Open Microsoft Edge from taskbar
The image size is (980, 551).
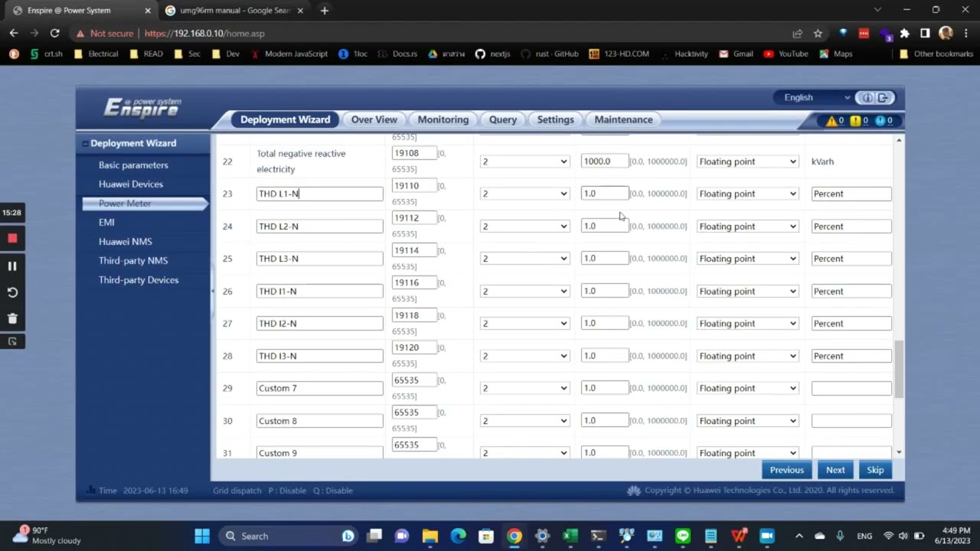458,536
